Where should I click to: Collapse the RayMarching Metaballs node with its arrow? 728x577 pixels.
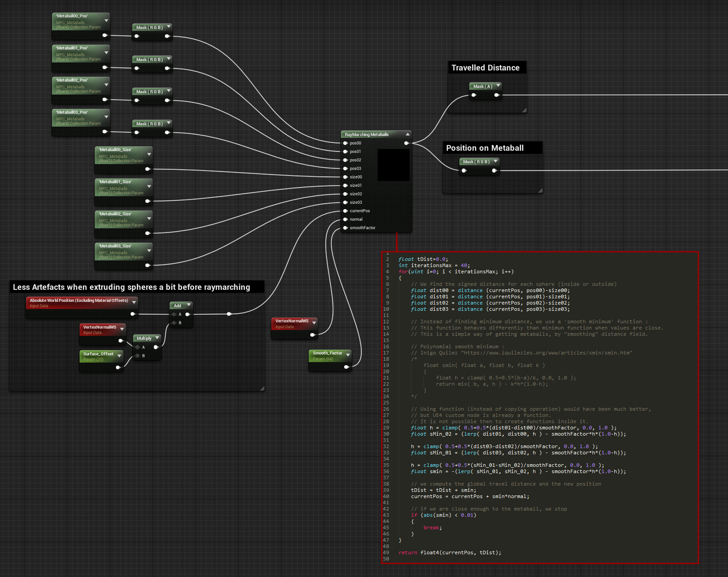(x=407, y=134)
